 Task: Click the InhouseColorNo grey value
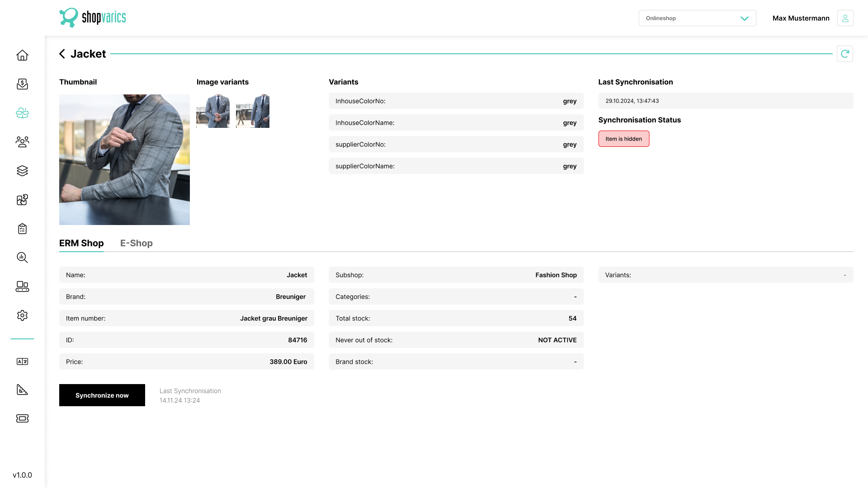pyautogui.click(x=570, y=101)
